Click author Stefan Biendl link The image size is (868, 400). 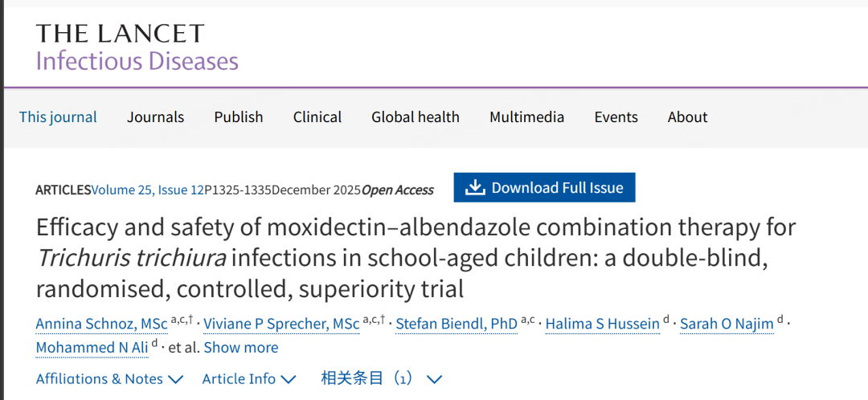pyautogui.click(x=456, y=324)
